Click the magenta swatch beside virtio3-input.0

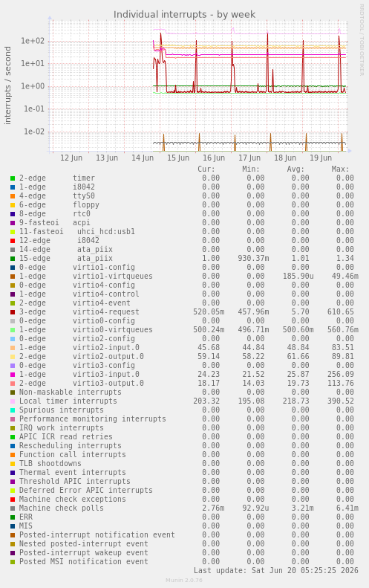[13, 375]
